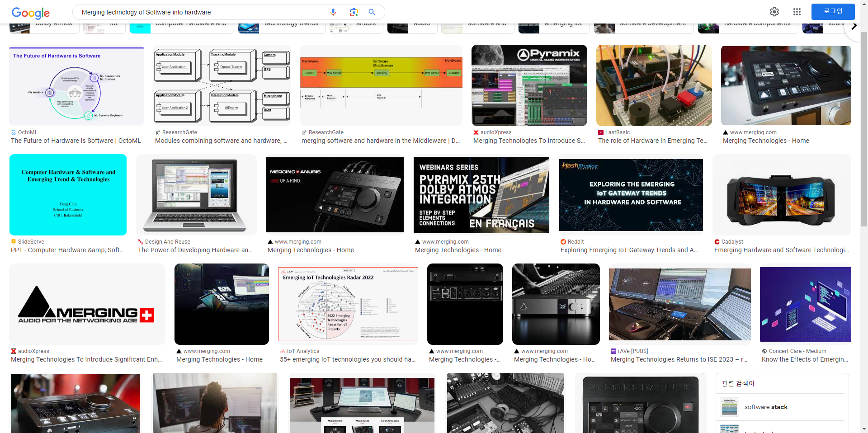This screenshot has height=433, width=868.
Task: Open the Design And Reuse laptop image
Action: tap(196, 195)
